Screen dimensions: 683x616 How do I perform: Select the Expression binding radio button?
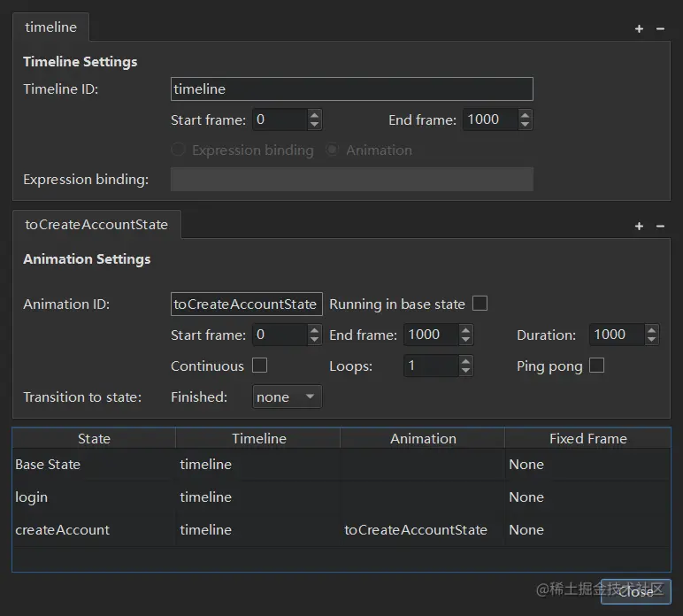click(178, 150)
